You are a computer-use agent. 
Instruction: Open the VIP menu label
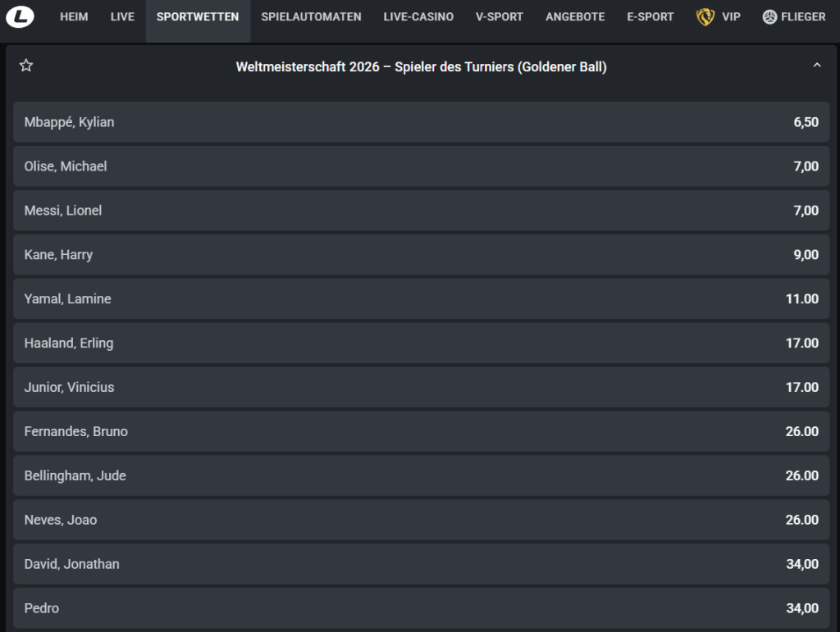pos(731,17)
